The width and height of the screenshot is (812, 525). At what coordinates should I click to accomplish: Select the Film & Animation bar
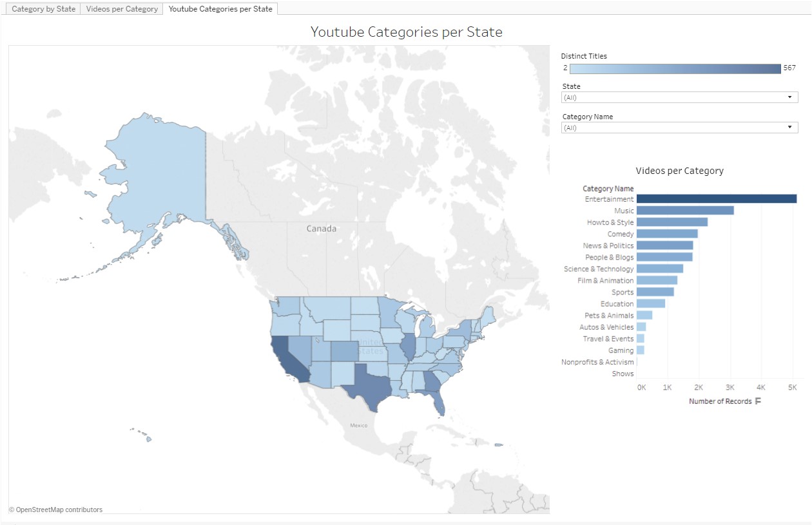coord(657,280)
